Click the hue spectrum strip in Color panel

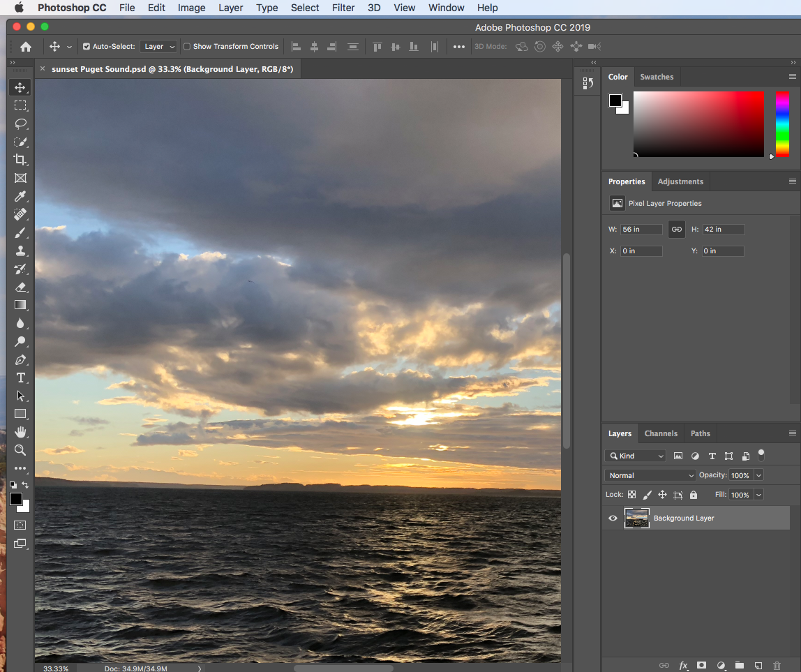click(x=782, y=124)
